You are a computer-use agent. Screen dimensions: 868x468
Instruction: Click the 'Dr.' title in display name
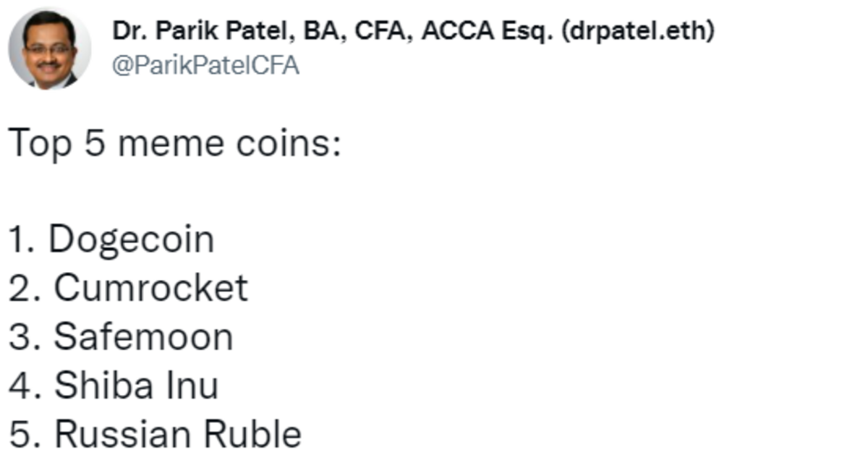124,31
